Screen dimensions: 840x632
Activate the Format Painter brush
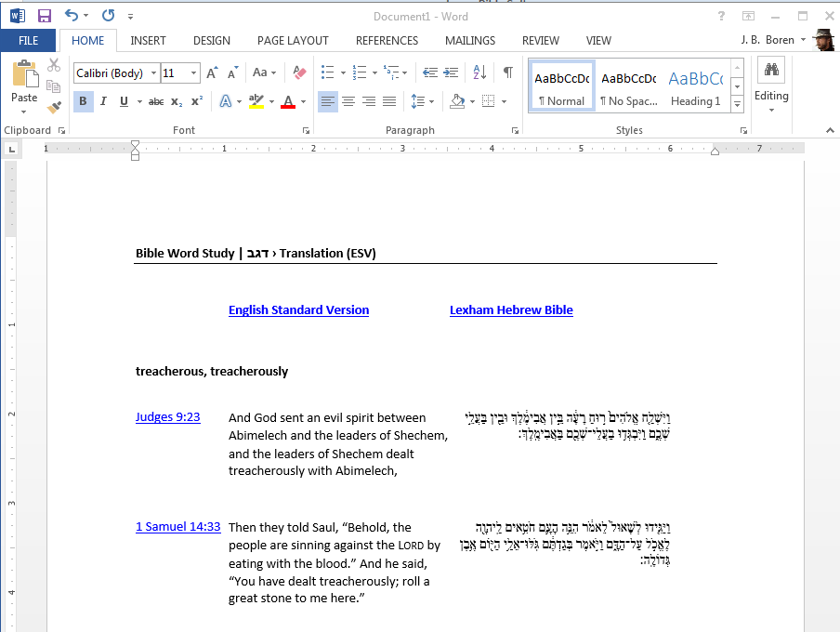tap(54, 107)
